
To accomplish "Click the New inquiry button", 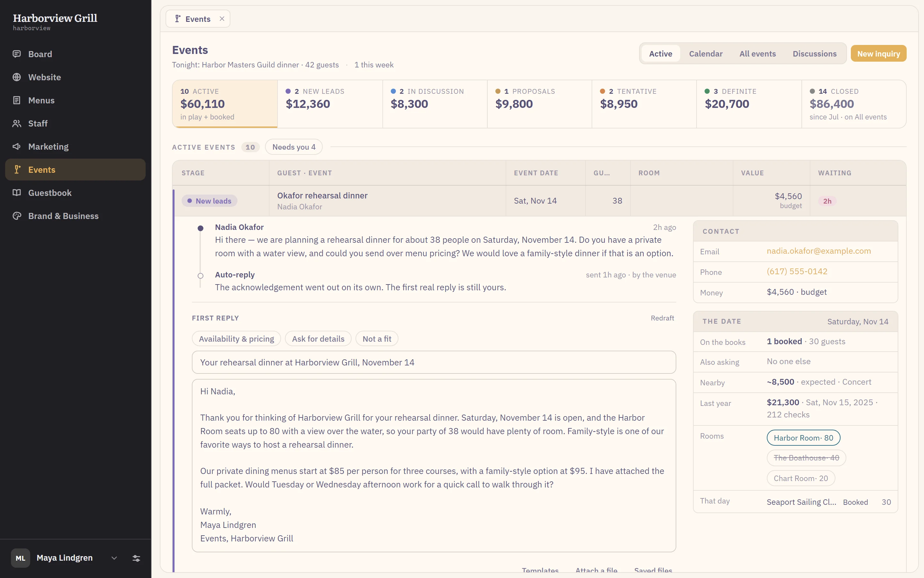I will coord(878,54).
